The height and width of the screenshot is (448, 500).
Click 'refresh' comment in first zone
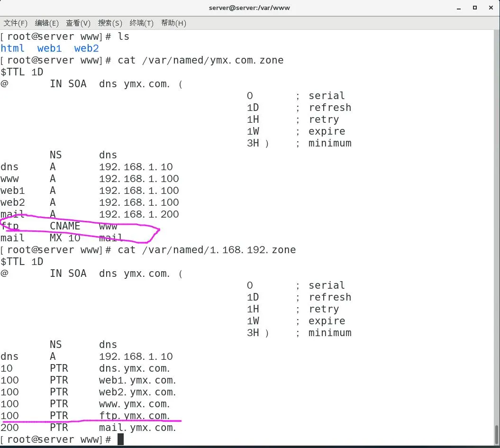point(330,108)
